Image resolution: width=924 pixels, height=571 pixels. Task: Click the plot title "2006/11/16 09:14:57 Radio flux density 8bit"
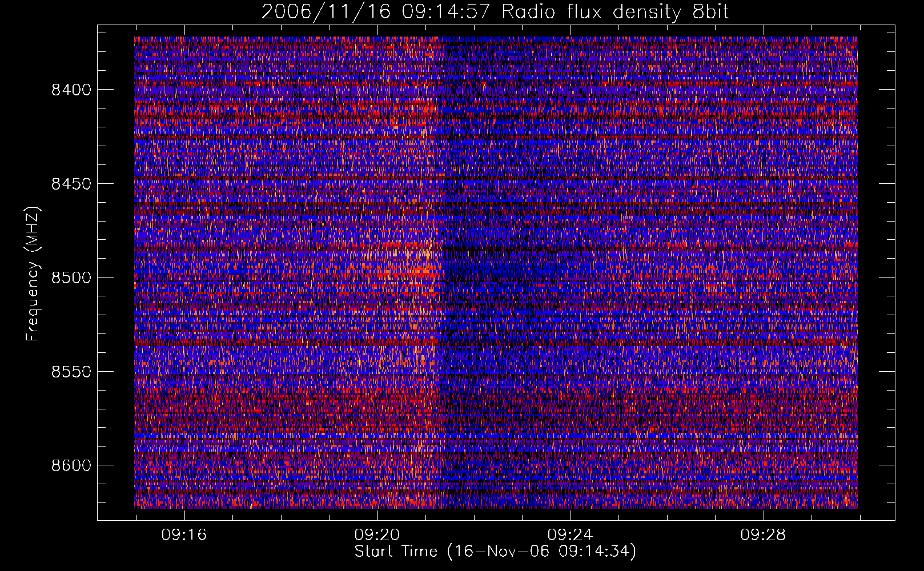point(495,11)
